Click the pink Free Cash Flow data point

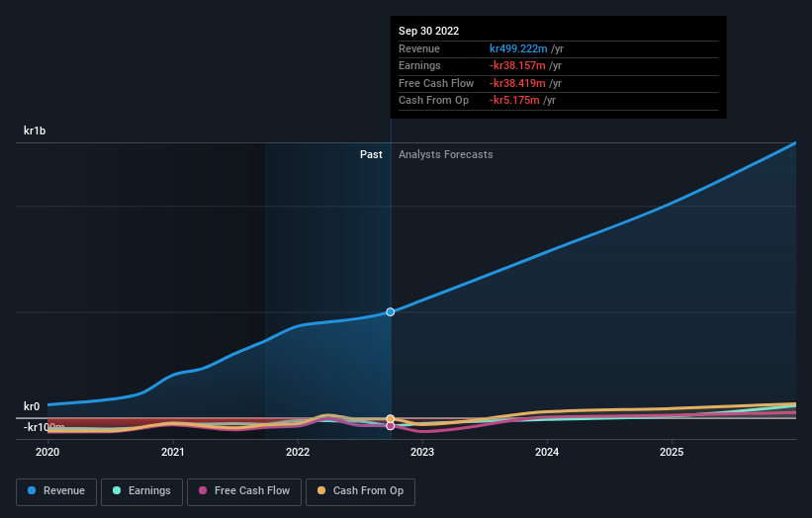tap(391, 426)
